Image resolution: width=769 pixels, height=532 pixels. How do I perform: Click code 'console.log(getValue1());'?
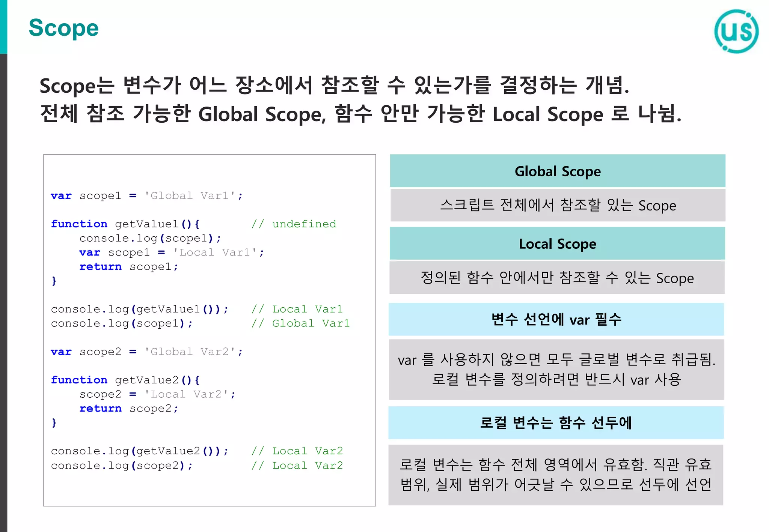pos(140,310)
